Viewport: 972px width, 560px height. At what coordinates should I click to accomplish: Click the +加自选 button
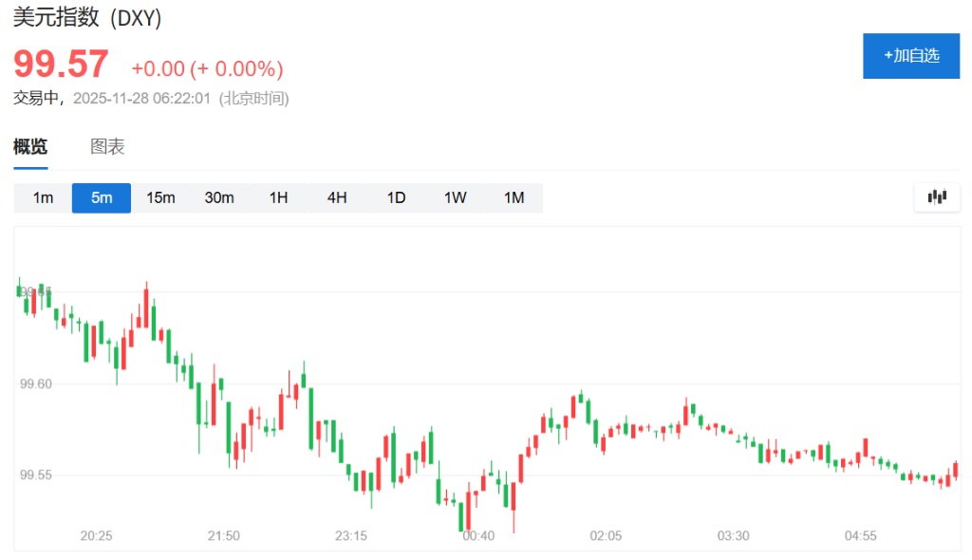pyautogui.click(x=910, y=56)
